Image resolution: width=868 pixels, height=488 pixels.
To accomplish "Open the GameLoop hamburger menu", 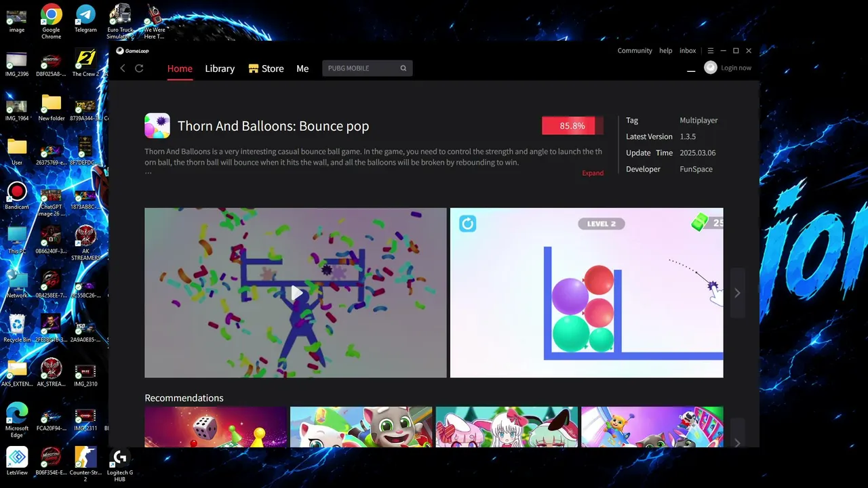I will click(x=711, y=51).
